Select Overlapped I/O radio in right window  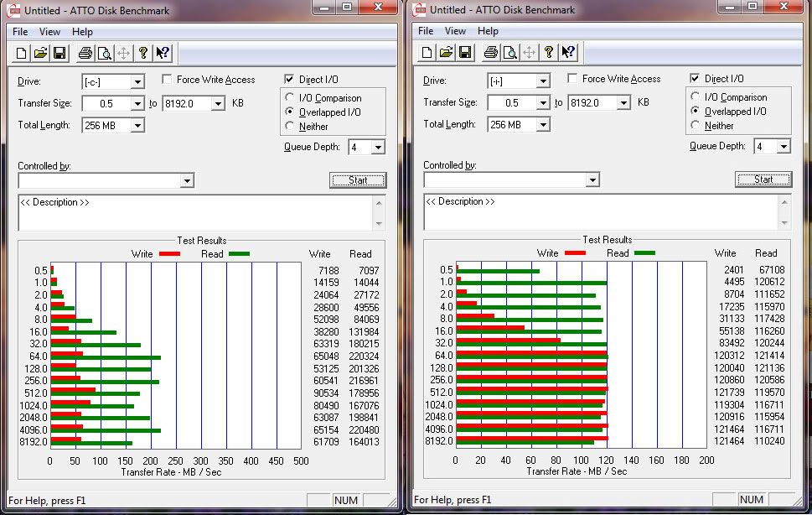(x=695, y=111)
